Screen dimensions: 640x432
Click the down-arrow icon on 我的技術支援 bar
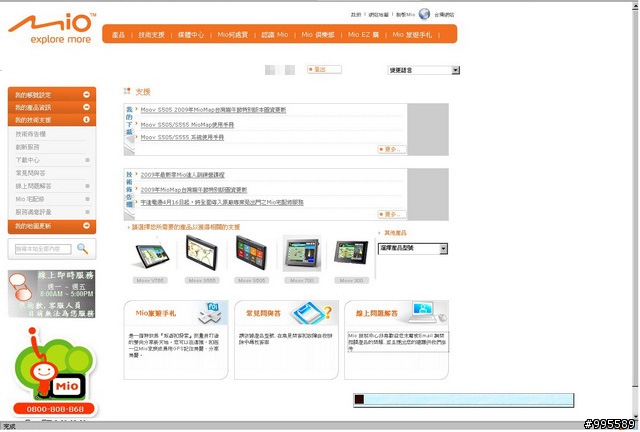[x=87, y=120]
